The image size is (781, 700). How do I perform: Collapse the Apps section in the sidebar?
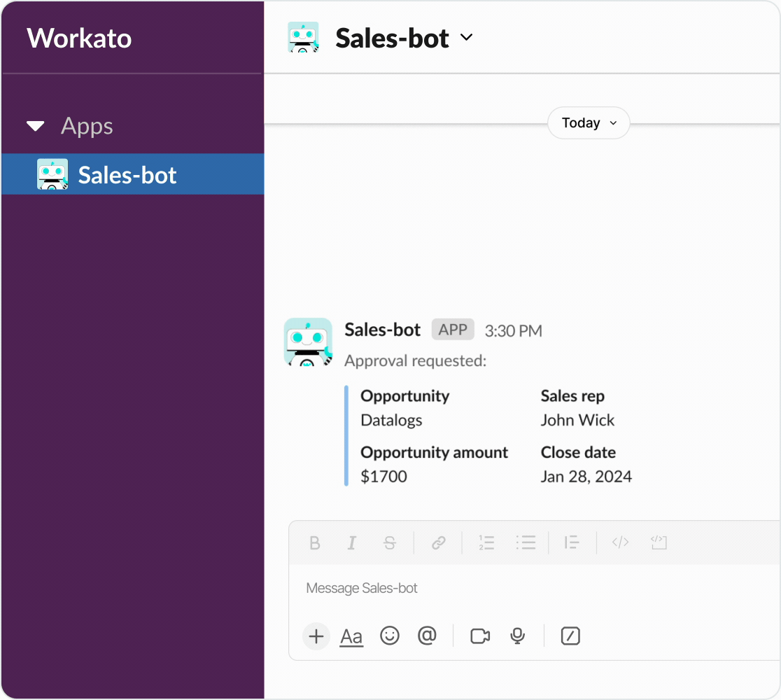[x=34, y=126]
